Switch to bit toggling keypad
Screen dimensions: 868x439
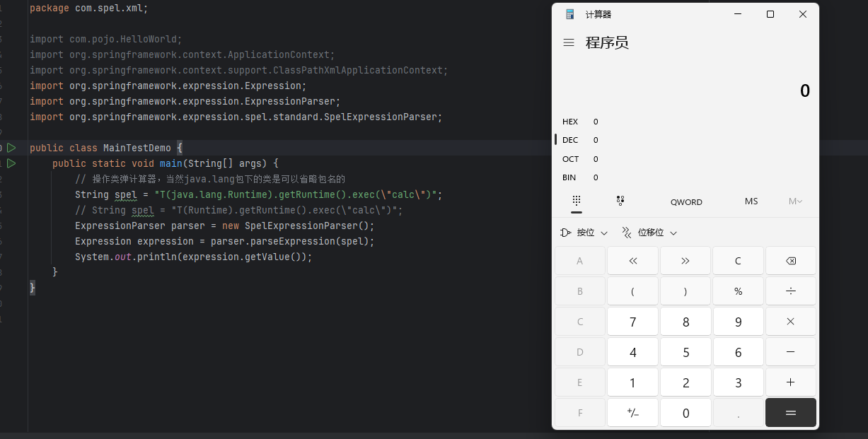click(620, 201)
